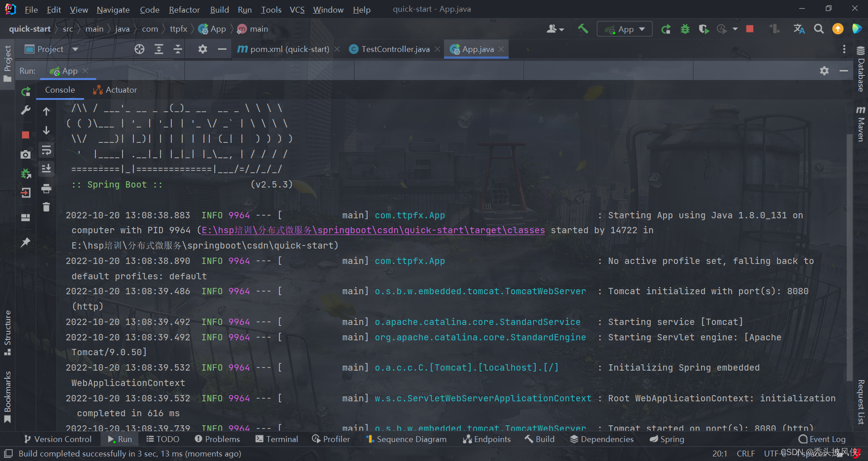Rerun App with the green toolbar arrow
The image size is (868, 461).
pos(666,29)
